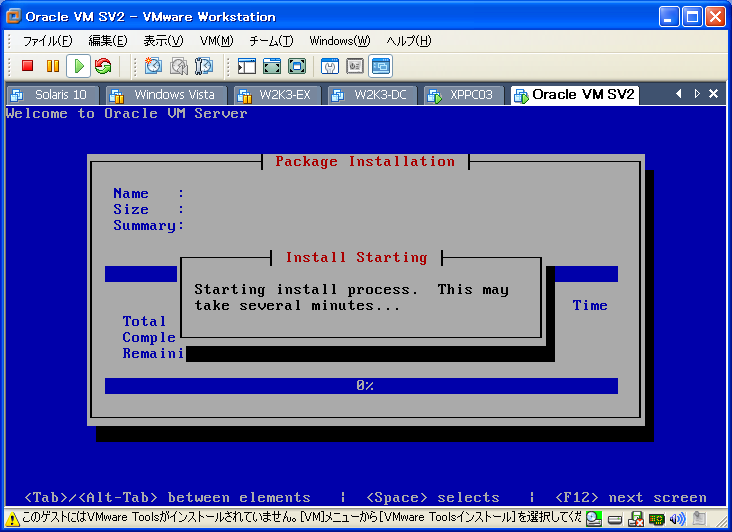Viewport: 732px width, 532px height.
Task: Click the appliance view toolbar icon
Action: click(x=355, y=66)
